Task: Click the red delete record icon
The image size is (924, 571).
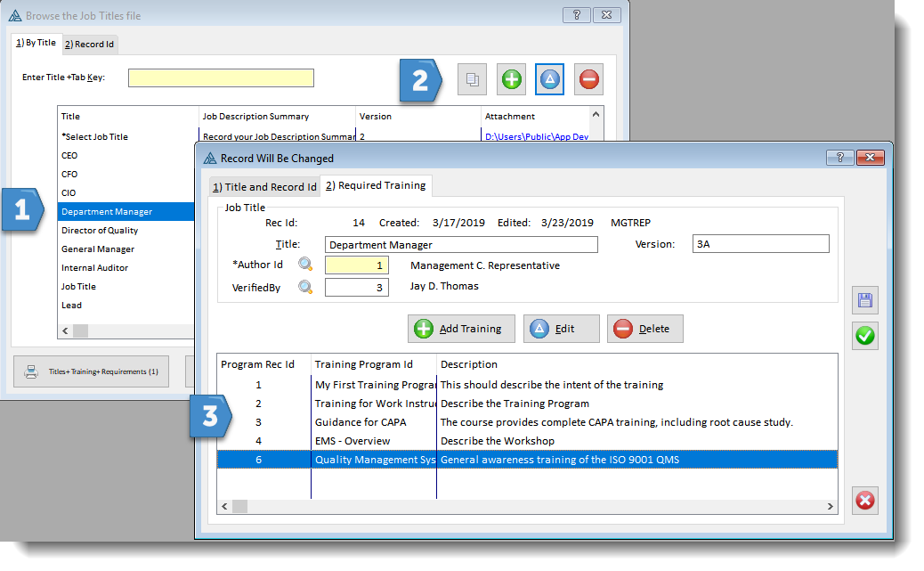Action: [x=588, y=80]
